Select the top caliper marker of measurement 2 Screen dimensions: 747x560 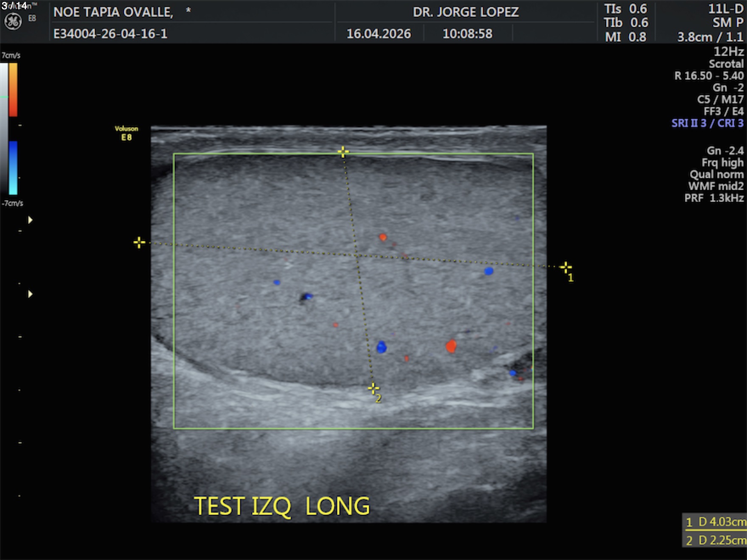click(343, 151)
